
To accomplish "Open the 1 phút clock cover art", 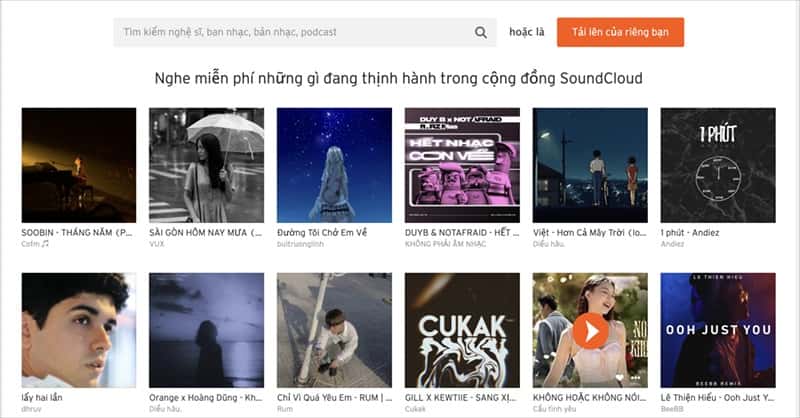I will coord(718,165).
